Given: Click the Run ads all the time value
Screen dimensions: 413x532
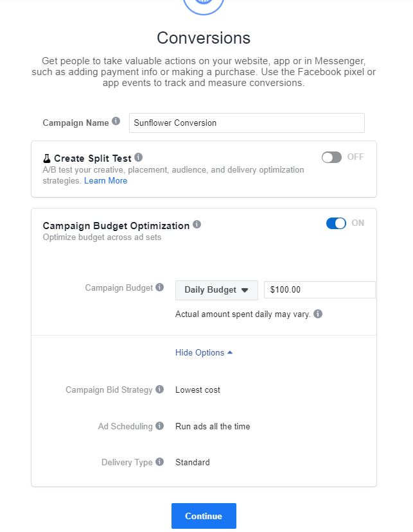Looking at the screenshot, I should (213, 426).
